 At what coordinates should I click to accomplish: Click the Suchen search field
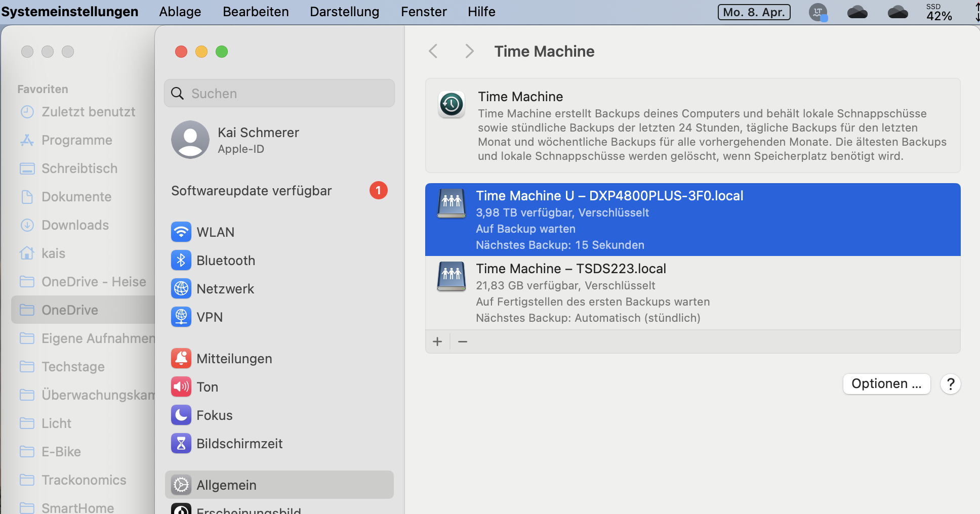[279, 93]
